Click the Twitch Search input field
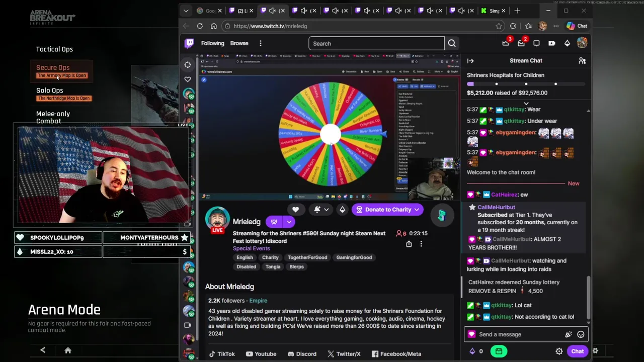The image size is (644, 362). click(x=376, y=43)
